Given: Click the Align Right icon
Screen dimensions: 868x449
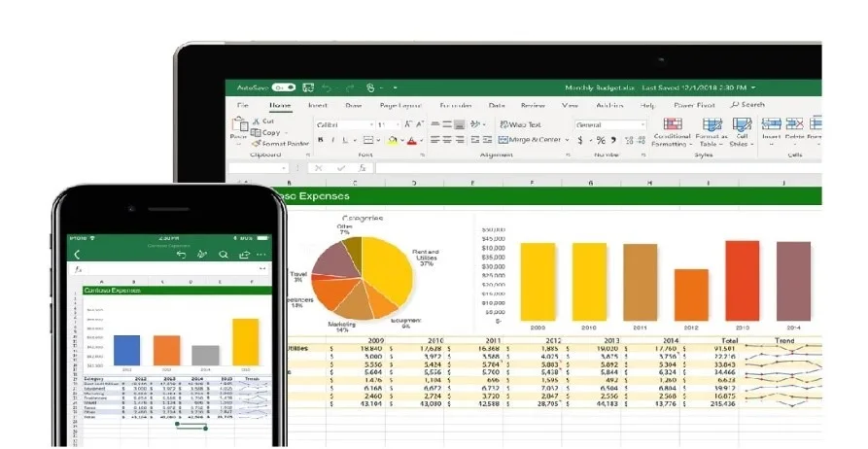Looking at the screenshot, I should tap(460, 140).
